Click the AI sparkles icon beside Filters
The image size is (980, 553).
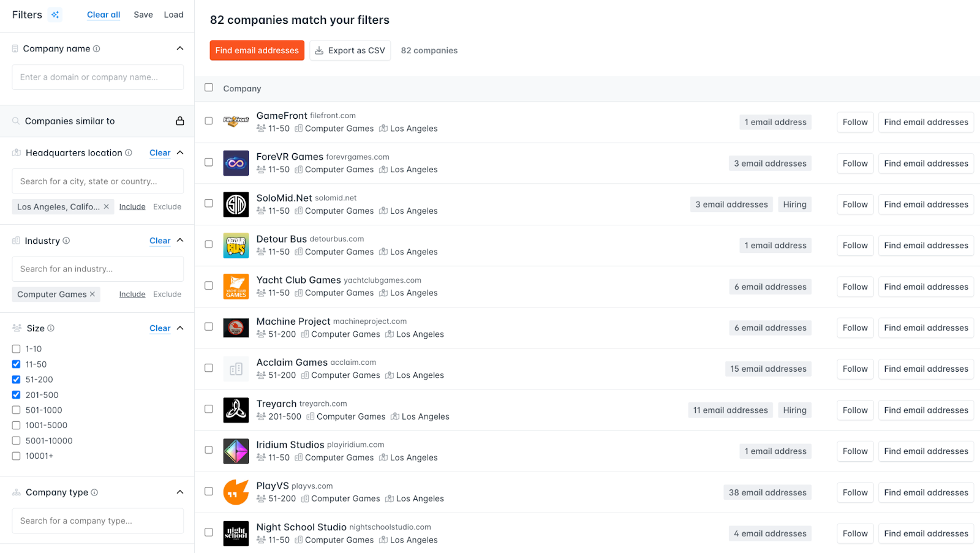(x=55, y=14)
